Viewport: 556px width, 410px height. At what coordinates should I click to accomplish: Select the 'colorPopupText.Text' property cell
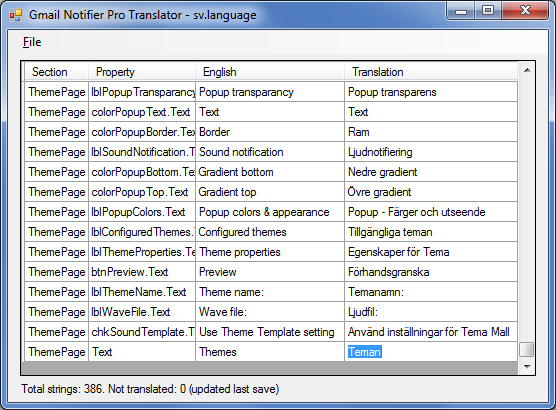click(x=142, y=112)
